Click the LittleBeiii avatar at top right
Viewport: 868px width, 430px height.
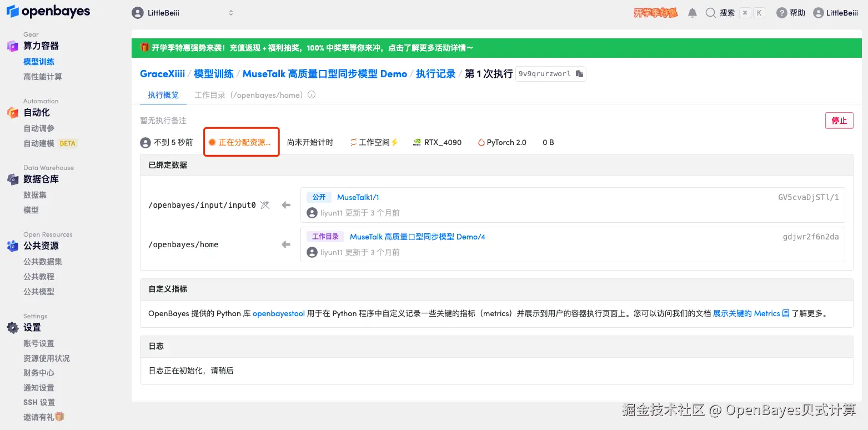[818, 13]
